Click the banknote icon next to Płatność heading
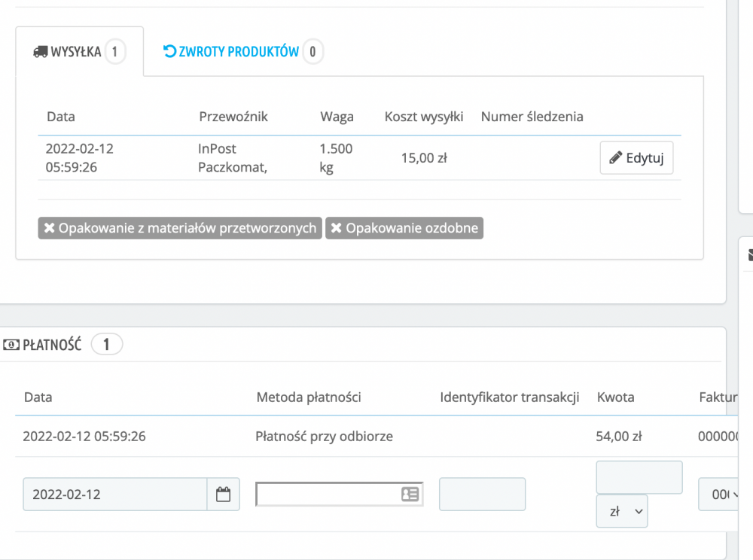753x560 pixels. [11, 345]
